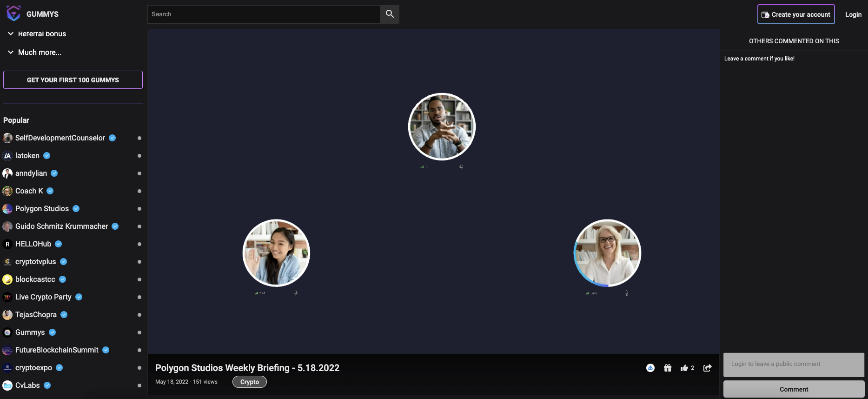Click the blue channel badge icon near gift
The height and width of the screenshot is (399, 868).
[650, 368]
